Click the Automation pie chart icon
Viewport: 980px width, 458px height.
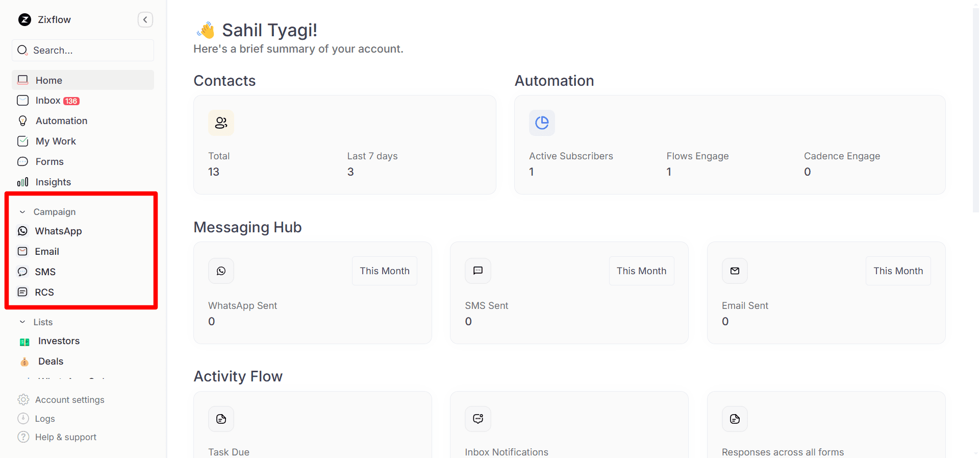(542, 123)
